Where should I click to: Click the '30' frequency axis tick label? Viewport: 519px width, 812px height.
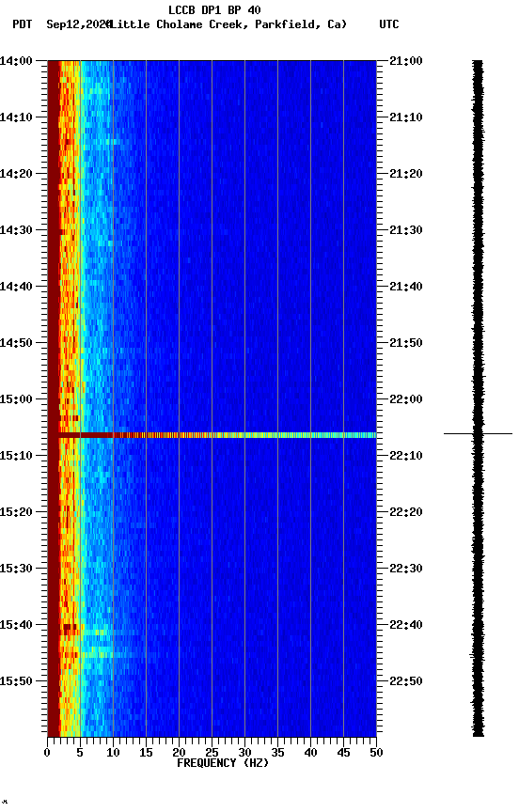[x=244, y=753]
